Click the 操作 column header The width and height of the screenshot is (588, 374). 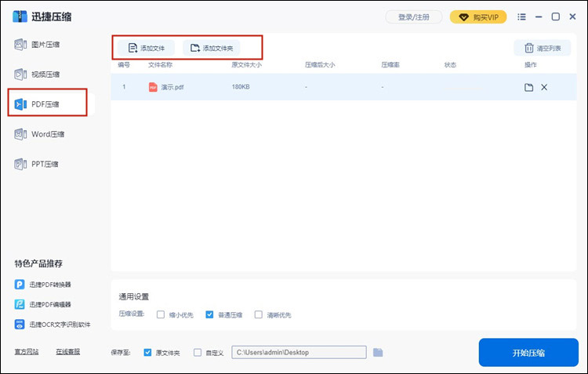530,64
